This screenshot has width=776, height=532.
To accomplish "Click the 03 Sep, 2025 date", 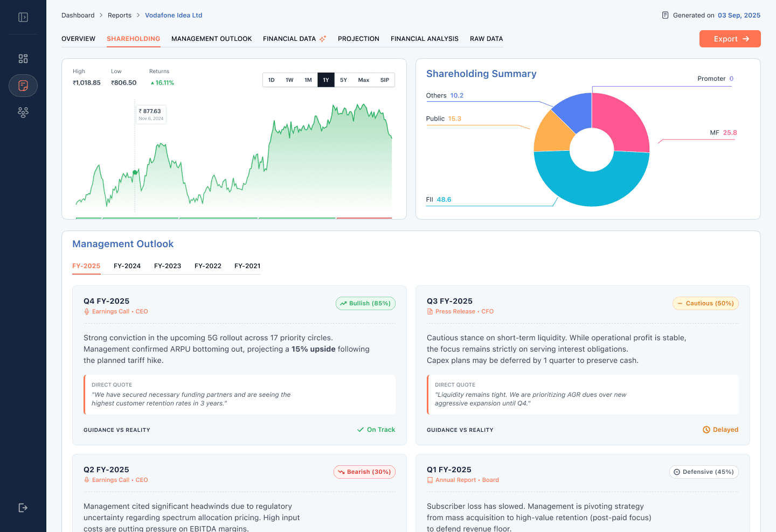I will (739, 15).
